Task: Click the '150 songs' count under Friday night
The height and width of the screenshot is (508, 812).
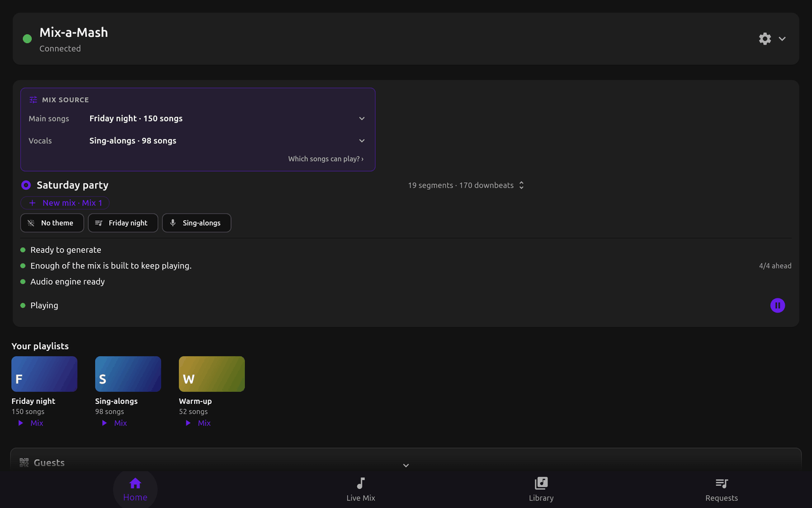Action: coord(28,411)
